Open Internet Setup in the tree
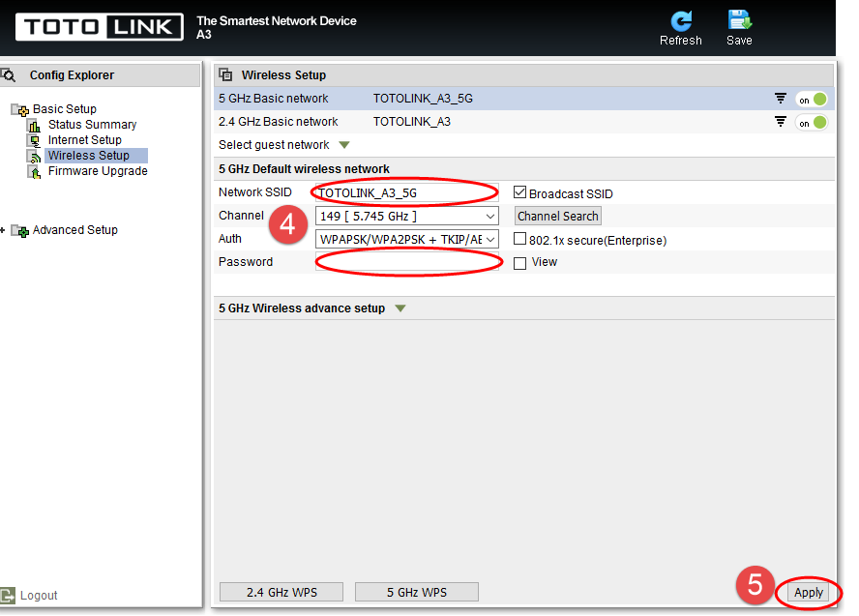The width and height of the screenshot is (859, 616). click(x=84, y=140)
